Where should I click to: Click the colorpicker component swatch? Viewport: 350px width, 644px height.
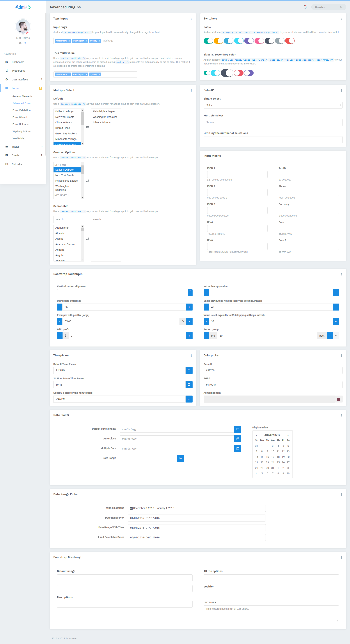point(338,399)
